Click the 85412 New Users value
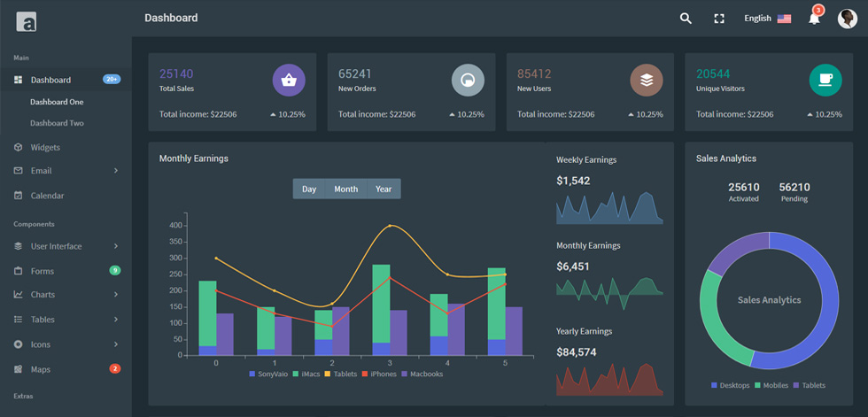This screenshot has width=868, height=417. (x=534, y=74)
